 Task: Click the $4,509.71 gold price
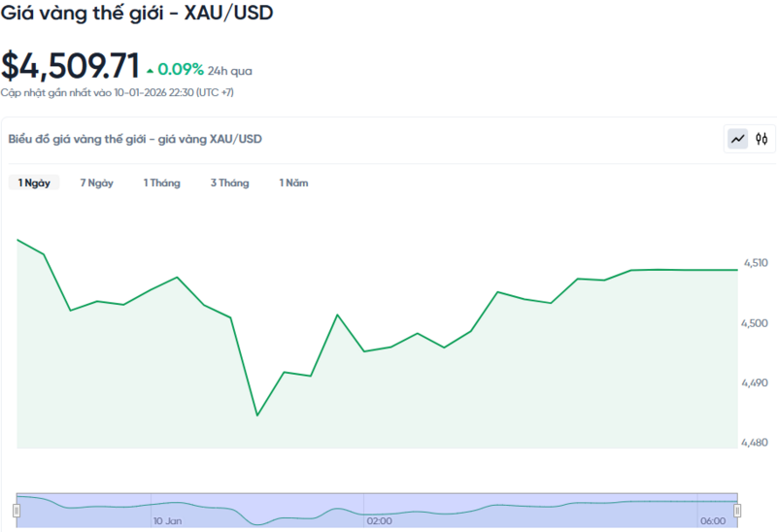click(70, 66)
